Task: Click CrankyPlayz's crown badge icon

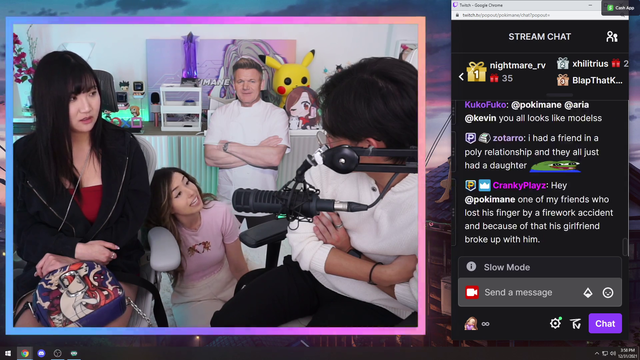Action: click(484, 185)
